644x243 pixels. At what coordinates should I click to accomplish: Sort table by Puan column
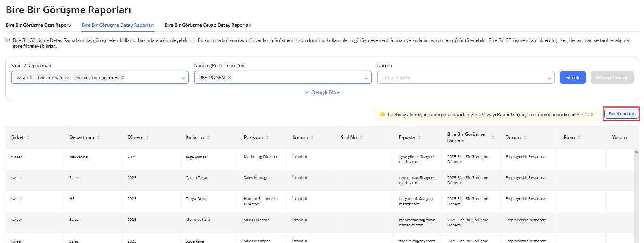[x=579, y=137]
